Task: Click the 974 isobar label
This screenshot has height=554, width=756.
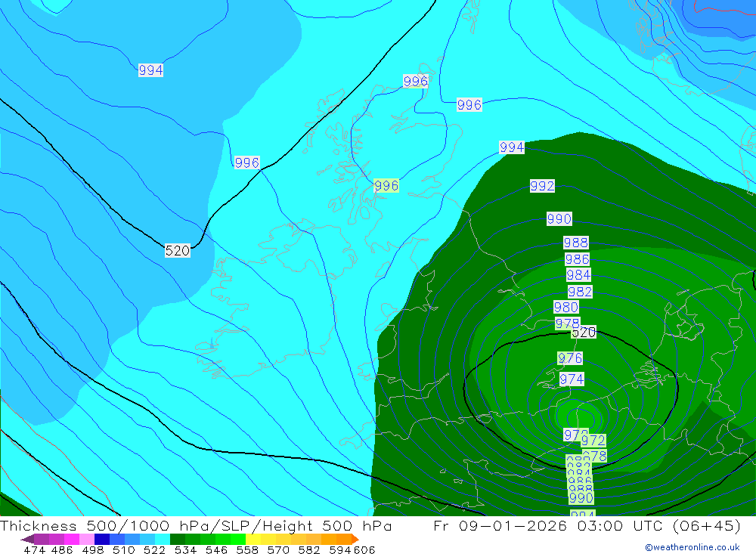Action: coord(572,379)
